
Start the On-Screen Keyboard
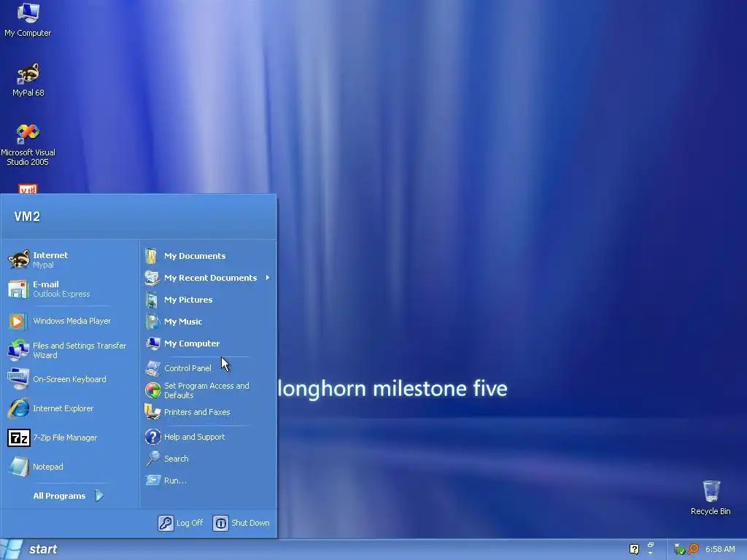pyautogui.click(x=69, y=379)
